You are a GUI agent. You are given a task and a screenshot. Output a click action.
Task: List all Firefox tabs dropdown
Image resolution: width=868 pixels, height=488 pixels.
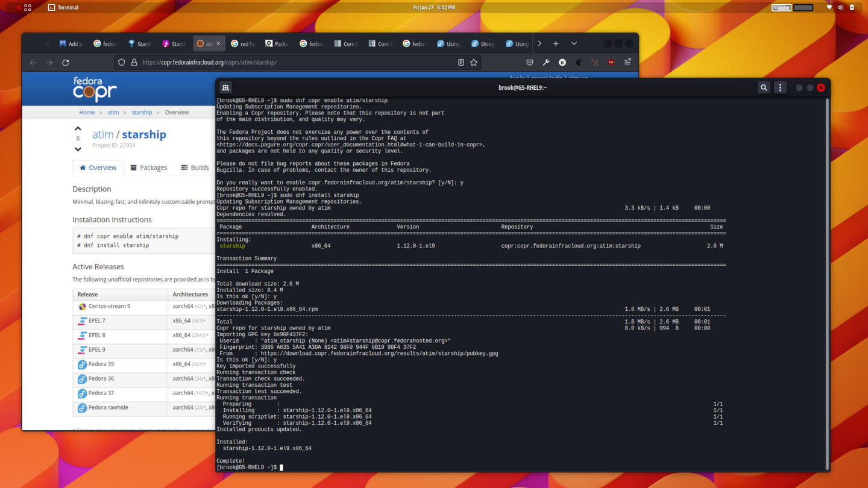(574, 43)
